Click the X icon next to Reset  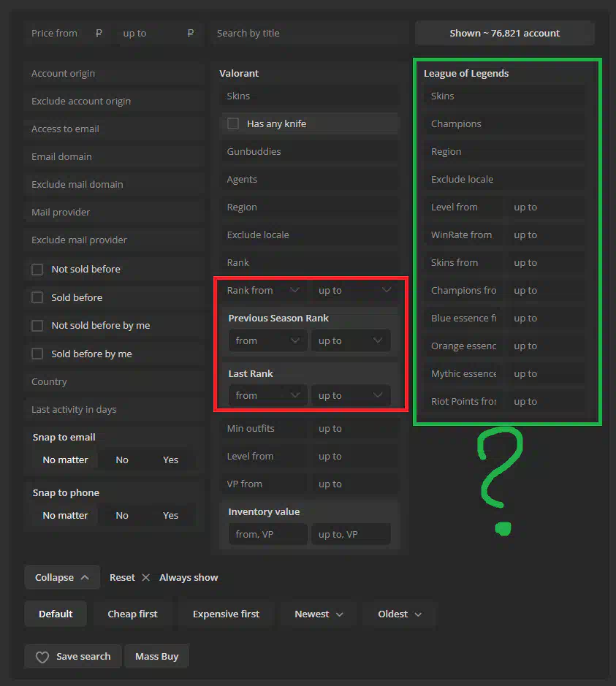[x=145, y=577]
